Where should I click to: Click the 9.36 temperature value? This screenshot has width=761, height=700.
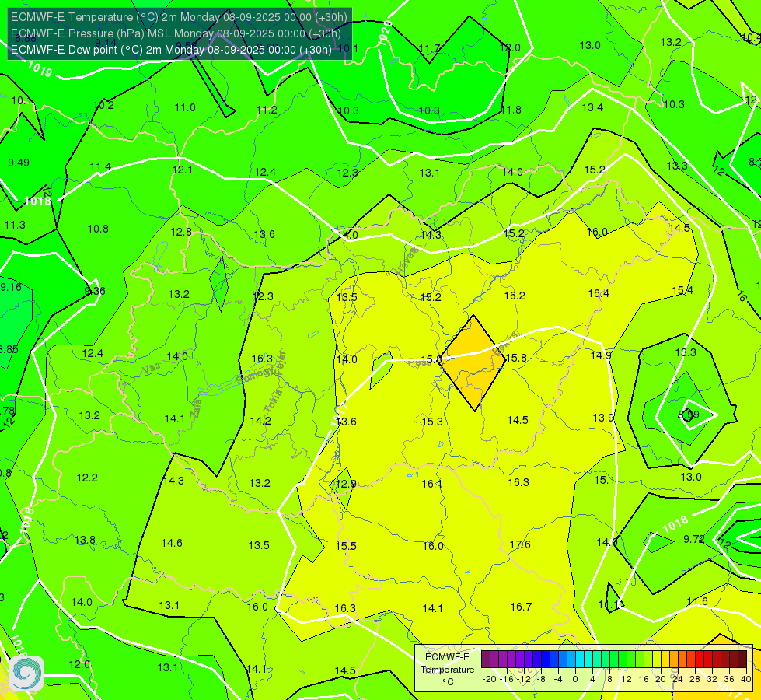(95, 291)
